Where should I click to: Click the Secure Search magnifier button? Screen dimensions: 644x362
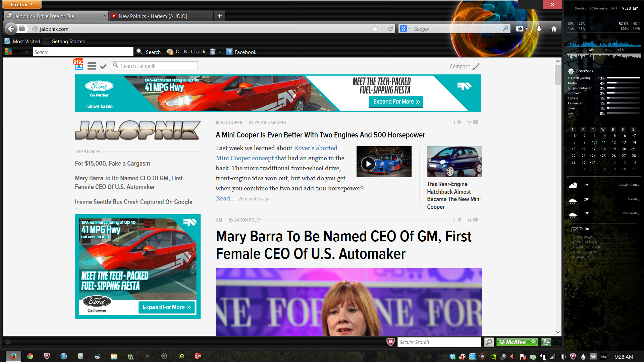click(x=489, y=342)
